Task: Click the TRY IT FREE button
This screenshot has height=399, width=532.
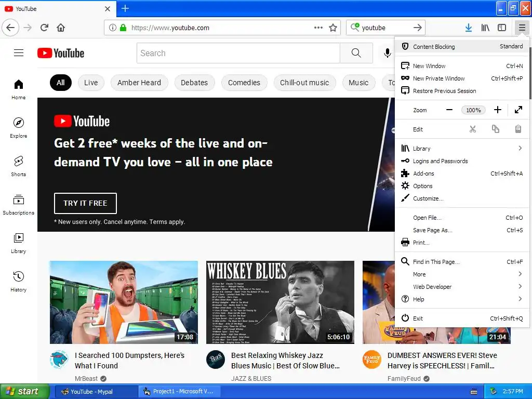Action: [85, 203]
